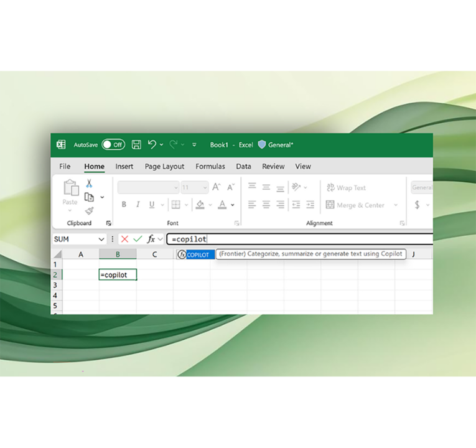Click the Cut scissors icon
Screen dimensions: 476x448
pyautogui.click(x=89, y=184)
